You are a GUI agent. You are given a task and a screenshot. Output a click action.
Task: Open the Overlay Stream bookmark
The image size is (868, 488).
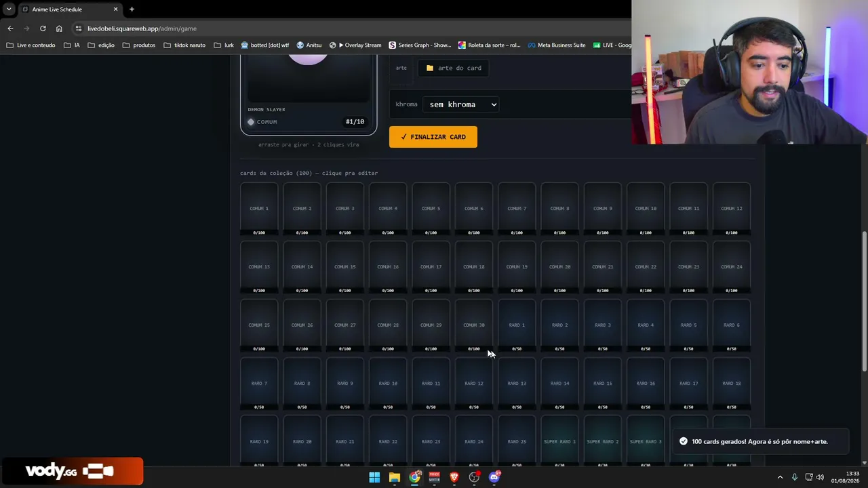(355, 45)
